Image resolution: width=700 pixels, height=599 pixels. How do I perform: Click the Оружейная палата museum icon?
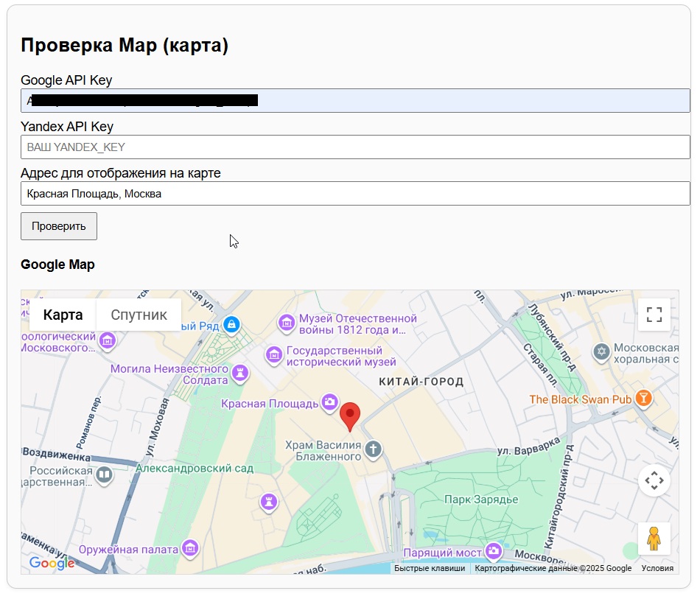coord(190,548)
